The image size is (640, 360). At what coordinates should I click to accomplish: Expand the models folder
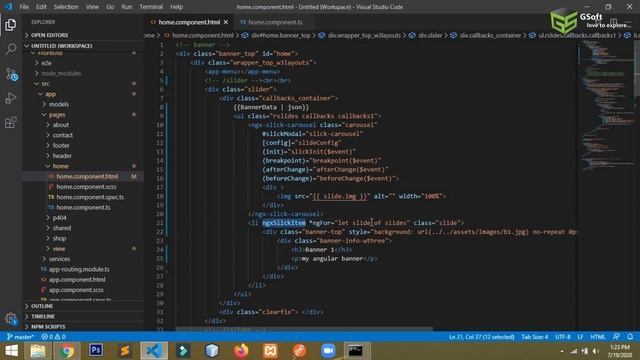pyautogui.click(x=59, y=104)
